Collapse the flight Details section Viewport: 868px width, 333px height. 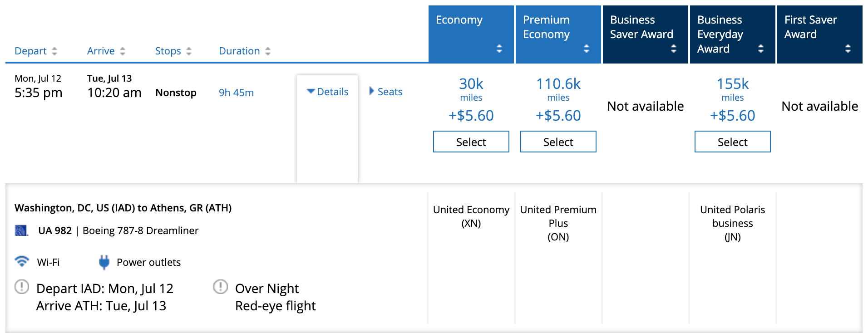pyautogui.click(x=327, y=92)
